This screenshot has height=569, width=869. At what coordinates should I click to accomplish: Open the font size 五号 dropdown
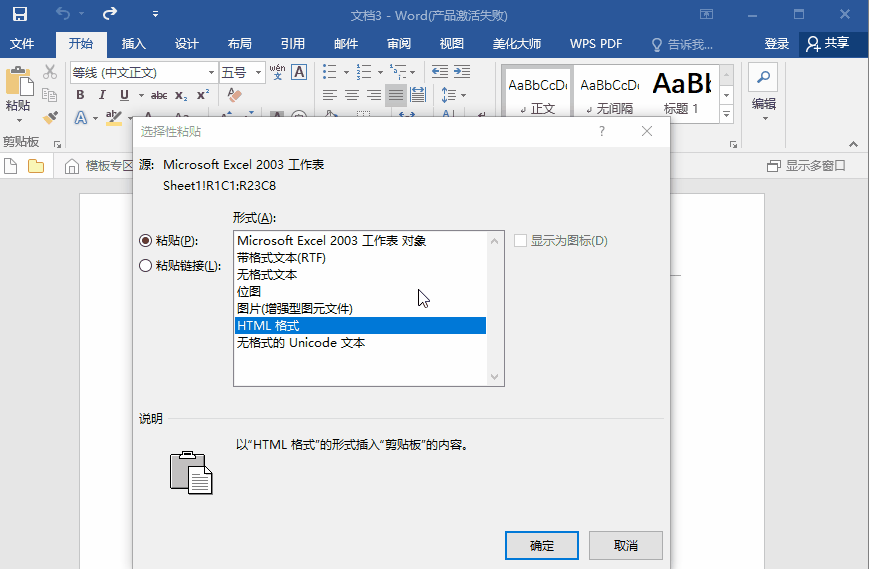click(258, 73)
